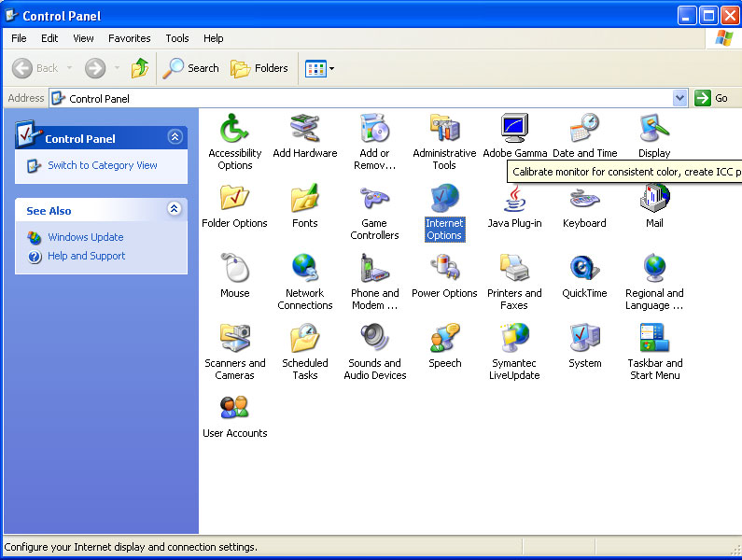Click the status bar description text
The image size is (742, 560).
(131, 547)
